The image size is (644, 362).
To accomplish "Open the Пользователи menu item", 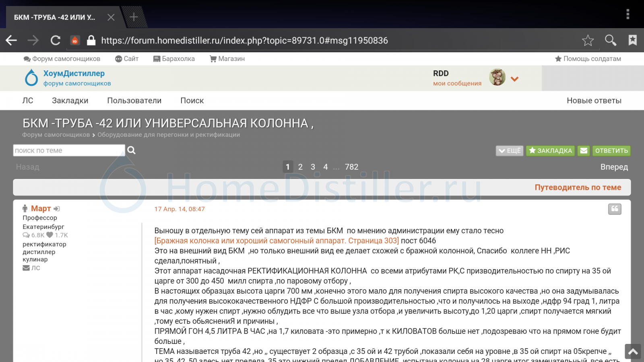I will 134,101.
